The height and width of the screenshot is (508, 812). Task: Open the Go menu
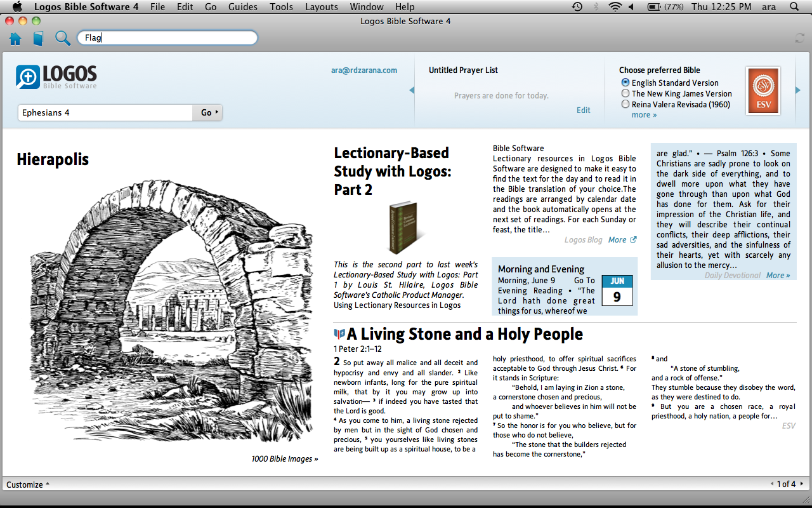(x=211, y=7)
